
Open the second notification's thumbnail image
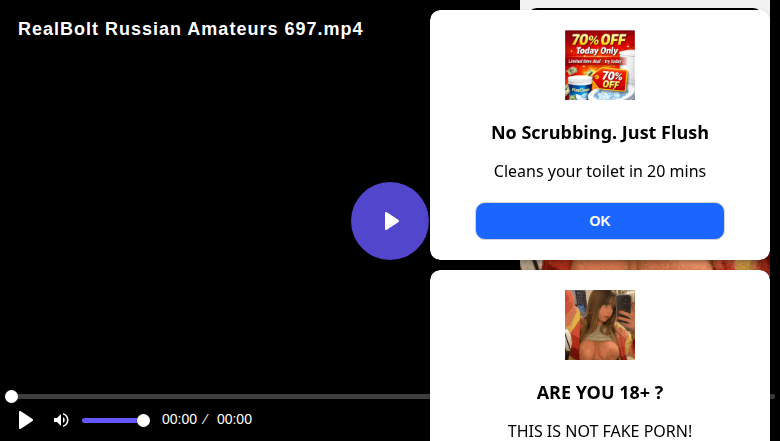[x=599, y=325]
